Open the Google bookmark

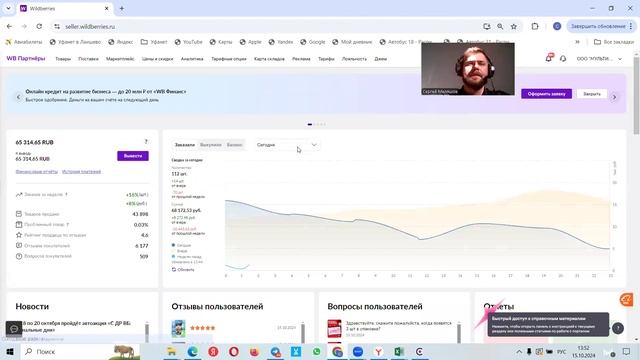[313, 42]
